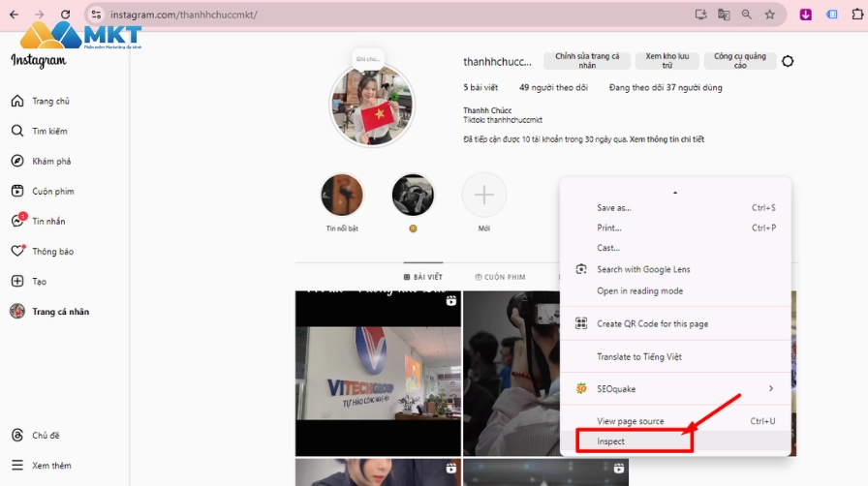
Task: Click the profile picture avatar
Action: click(x=372, y=106)
